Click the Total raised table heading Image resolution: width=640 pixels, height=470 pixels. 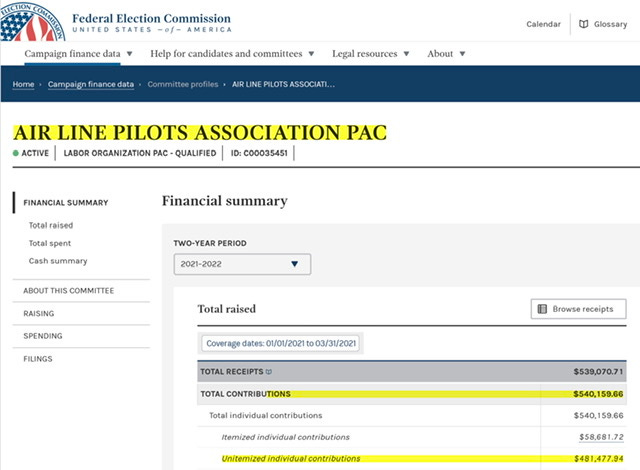pos(227,309)
